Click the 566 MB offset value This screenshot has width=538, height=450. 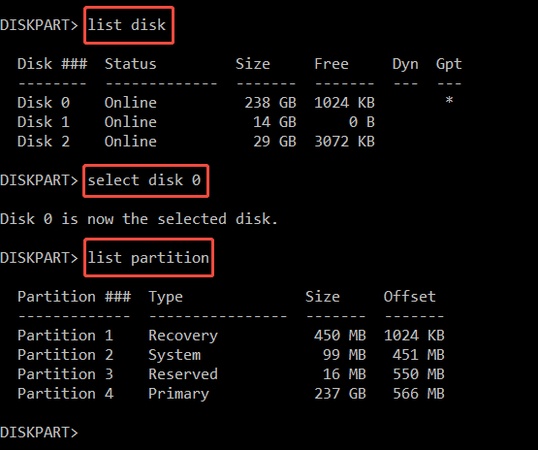[419, 393]
